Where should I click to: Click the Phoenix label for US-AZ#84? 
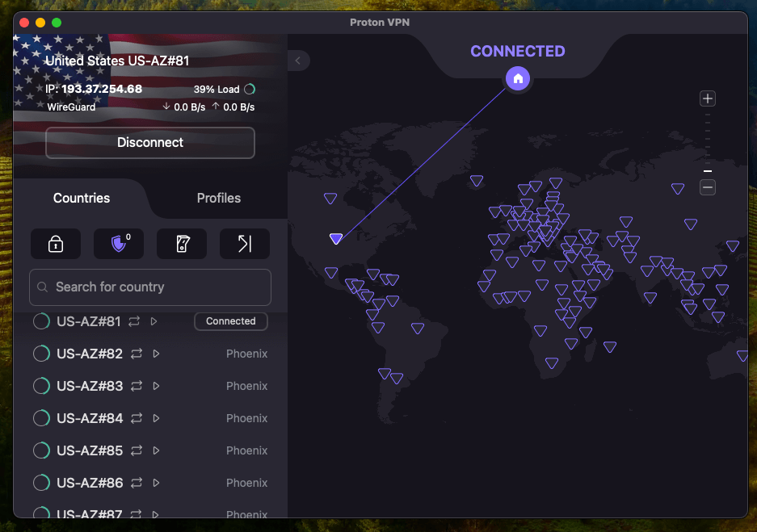pos(246,418)
